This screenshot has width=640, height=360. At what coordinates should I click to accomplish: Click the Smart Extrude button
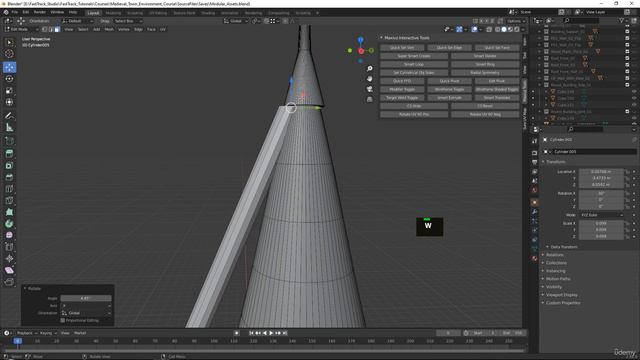pyautogui.click(x=449, y=98)
